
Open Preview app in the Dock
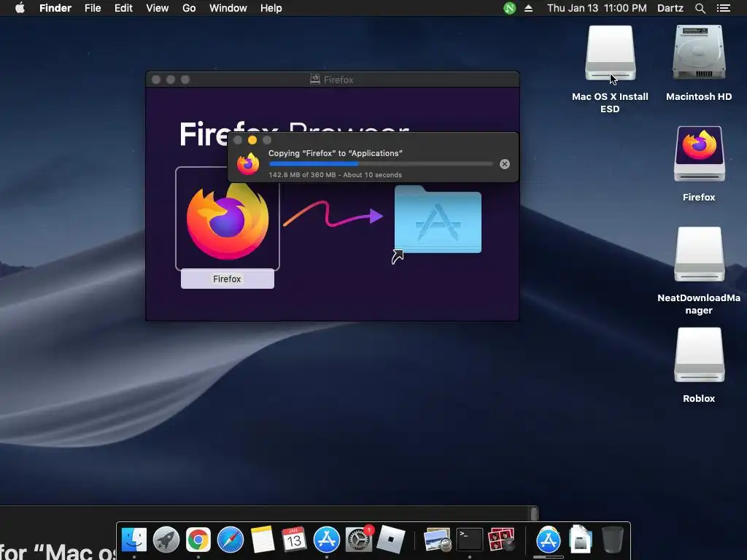437,540
